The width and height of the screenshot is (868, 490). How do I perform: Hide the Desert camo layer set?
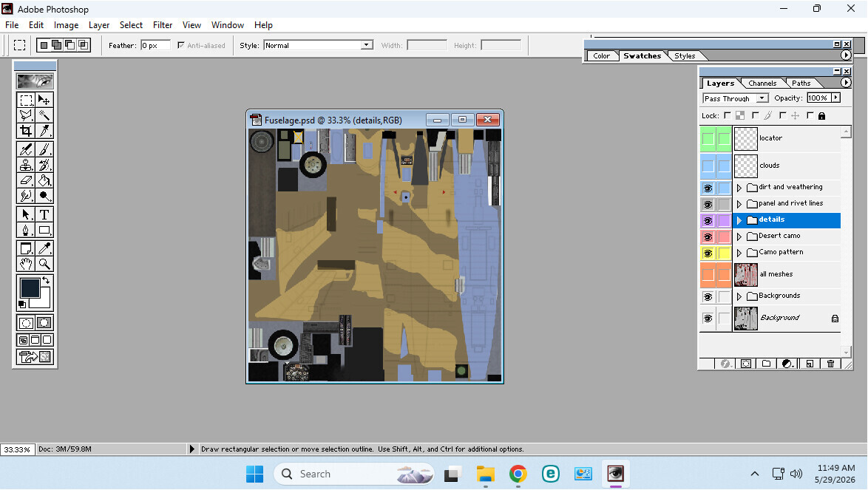coord(708,237)
